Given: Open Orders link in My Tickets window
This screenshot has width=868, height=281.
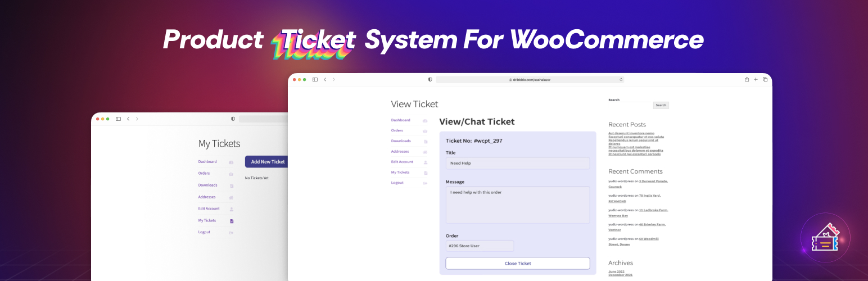Looking at the screenshot, I should [204, 174].
